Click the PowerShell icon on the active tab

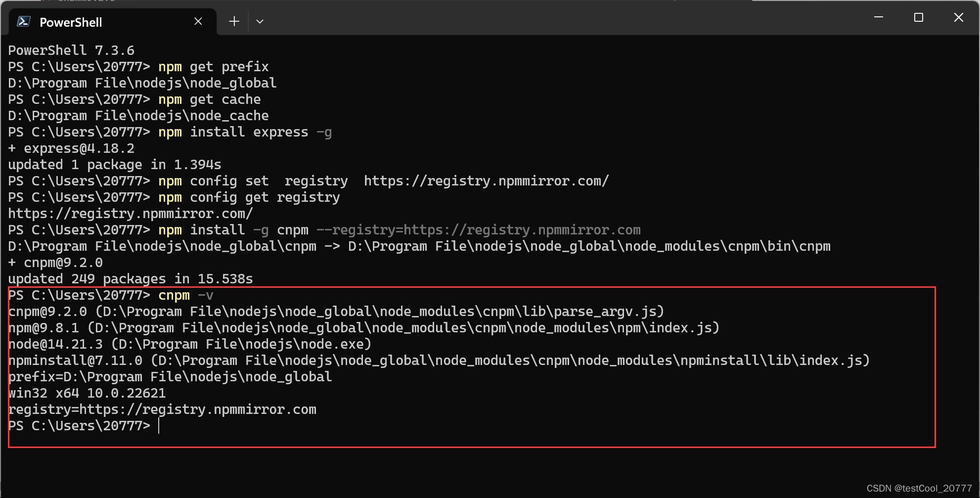pos(23,22)
